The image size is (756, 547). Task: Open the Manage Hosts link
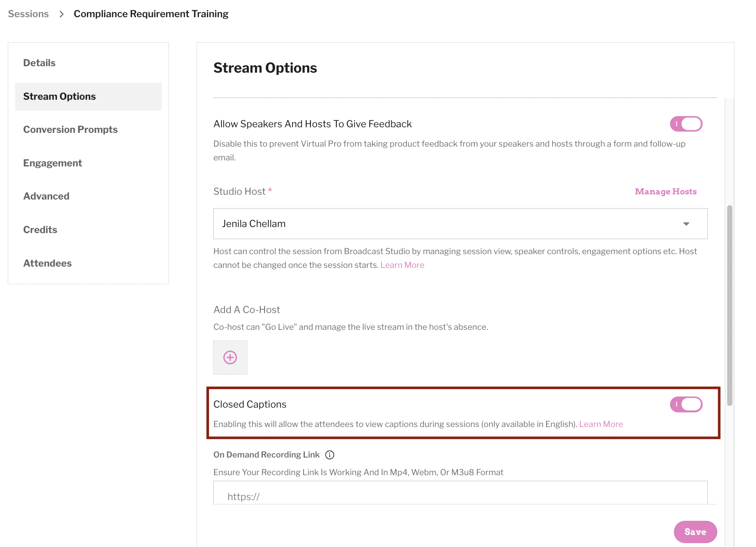point(666,191)
